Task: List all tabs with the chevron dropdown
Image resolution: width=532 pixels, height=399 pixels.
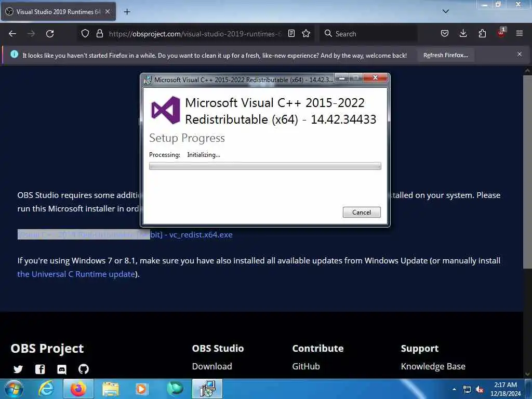Action: [446, 11]
